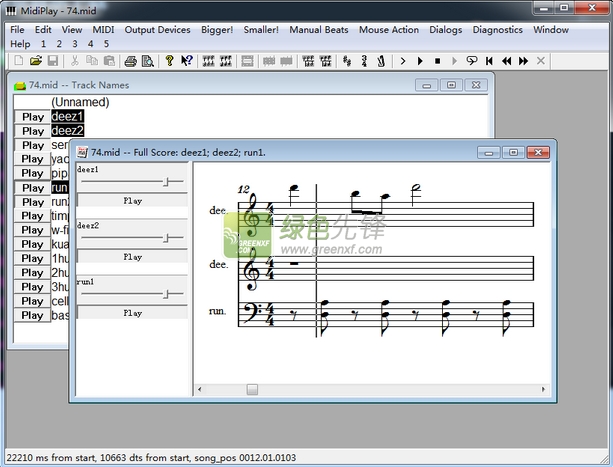The height and width of the screenshot is (467, 613).
Task: Click the greyed X toolbar icon
Action: click(x=541, y=61)
